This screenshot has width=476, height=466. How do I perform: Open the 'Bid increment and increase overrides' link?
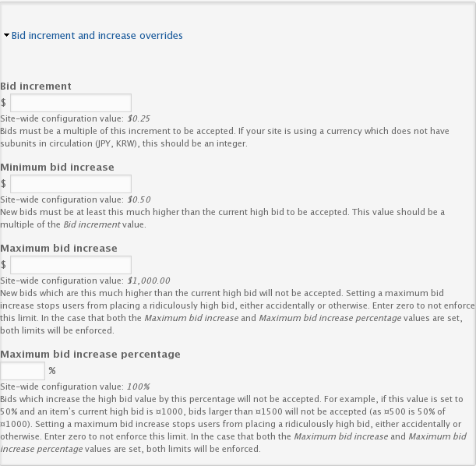(97, 36)
